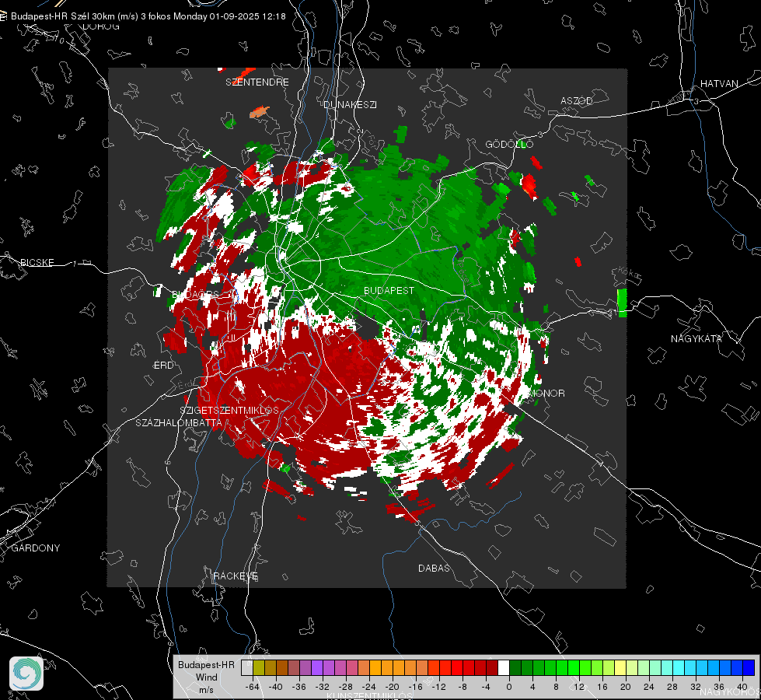This screenshot has width=761, height=700.
Task: Click the DOROG city label
Action: (101, 26)
